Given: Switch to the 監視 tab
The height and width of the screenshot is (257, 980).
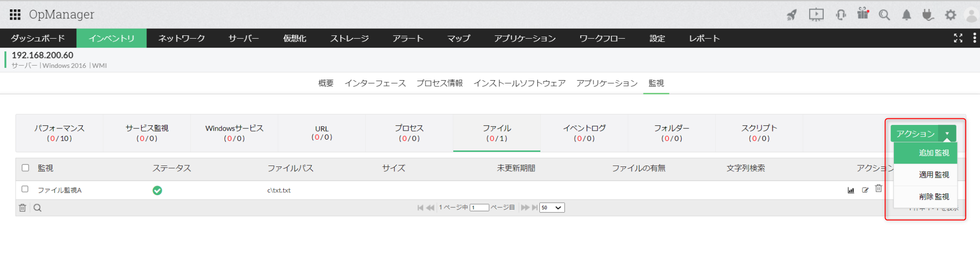Looking at the screenshot, I should (656, 83).
